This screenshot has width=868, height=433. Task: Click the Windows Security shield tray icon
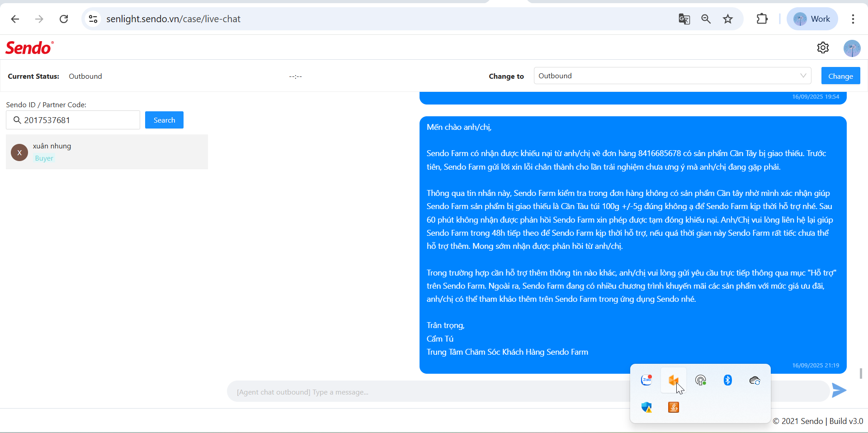tap(646, 407)
